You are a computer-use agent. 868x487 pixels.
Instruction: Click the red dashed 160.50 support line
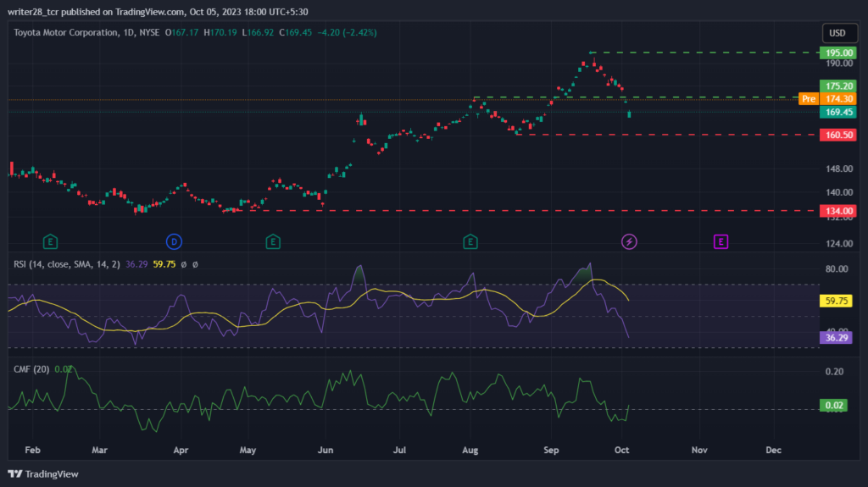pos(667,135)
